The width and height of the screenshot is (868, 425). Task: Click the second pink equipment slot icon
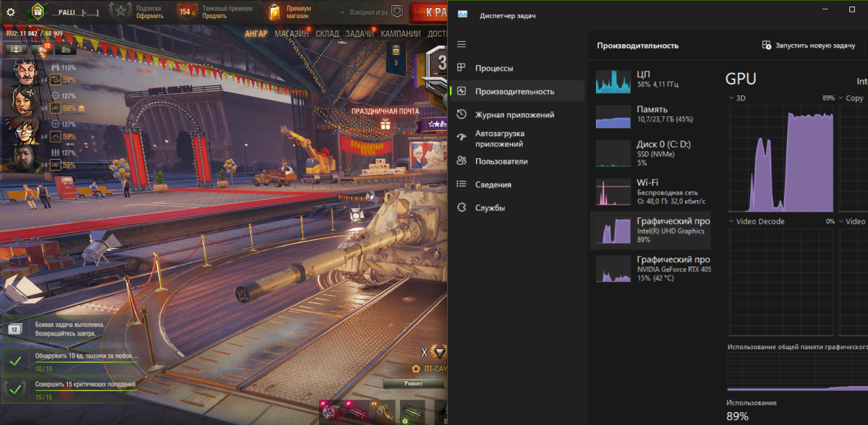click(x=357, y=412)
